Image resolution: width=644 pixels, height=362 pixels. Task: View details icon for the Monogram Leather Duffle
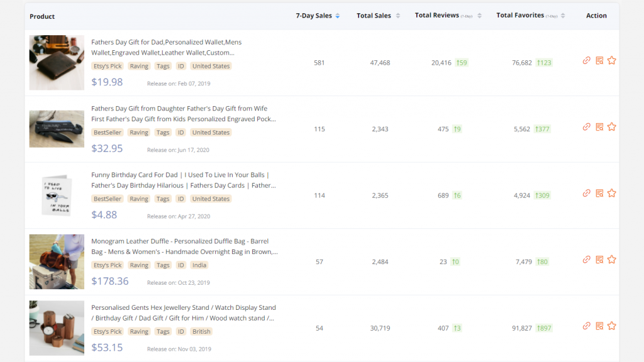(x=599, y=260)
